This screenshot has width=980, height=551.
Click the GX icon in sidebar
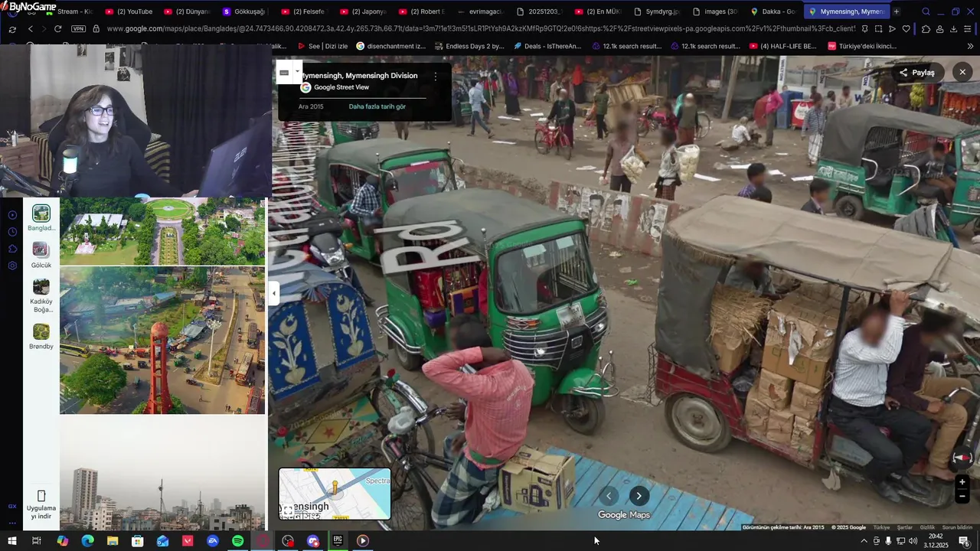point(12,507)
